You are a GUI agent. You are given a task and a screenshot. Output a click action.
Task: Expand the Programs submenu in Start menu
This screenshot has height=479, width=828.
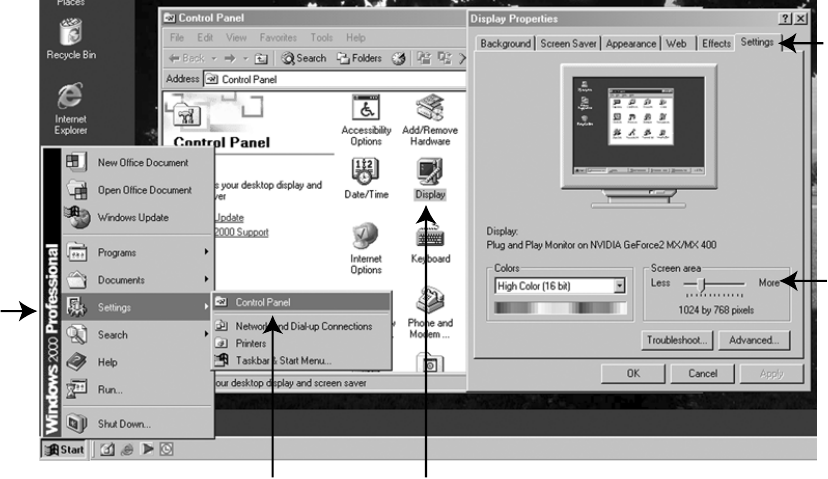137,252
